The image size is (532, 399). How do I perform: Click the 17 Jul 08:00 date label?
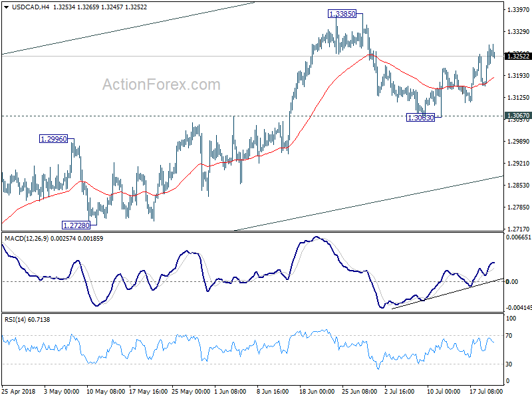(486, 392)
